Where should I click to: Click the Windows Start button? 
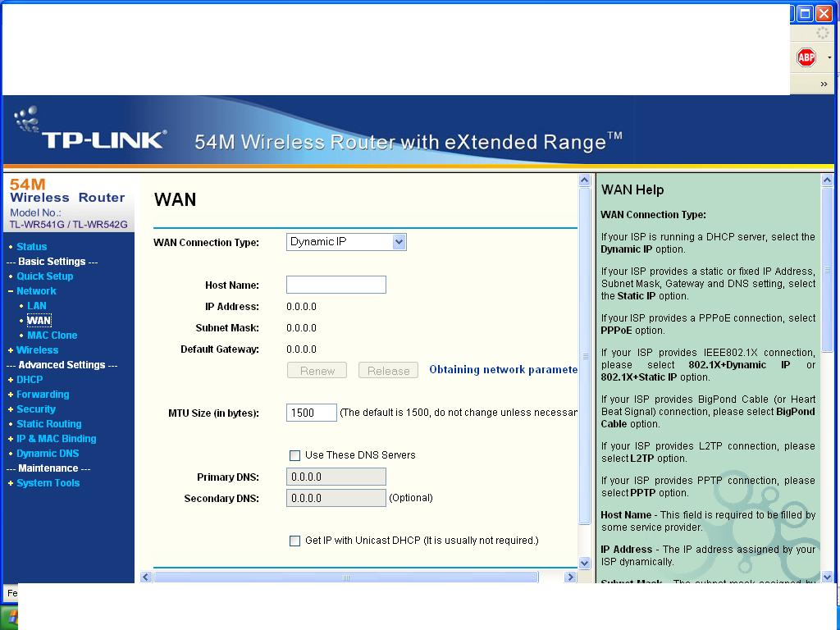tap(9, 618)
